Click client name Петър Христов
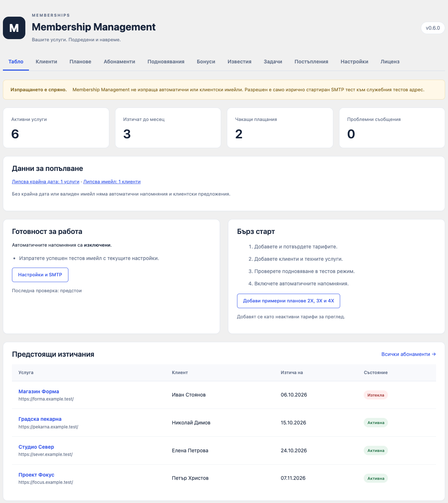The width and height of the screenshot is (448, 503). pyautogui.click(x=190, y=478)
